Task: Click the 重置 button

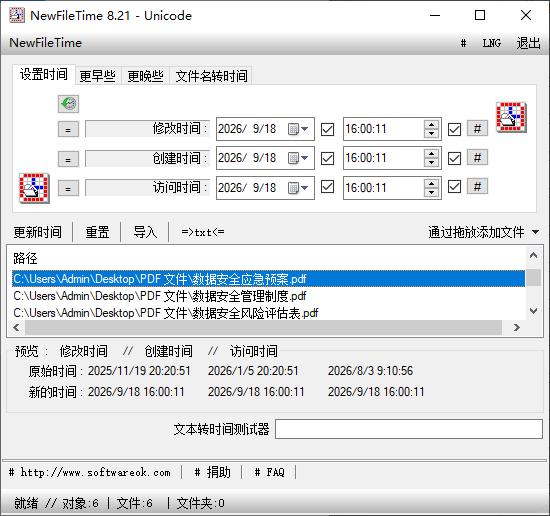Action: click(x=97, y=232)
